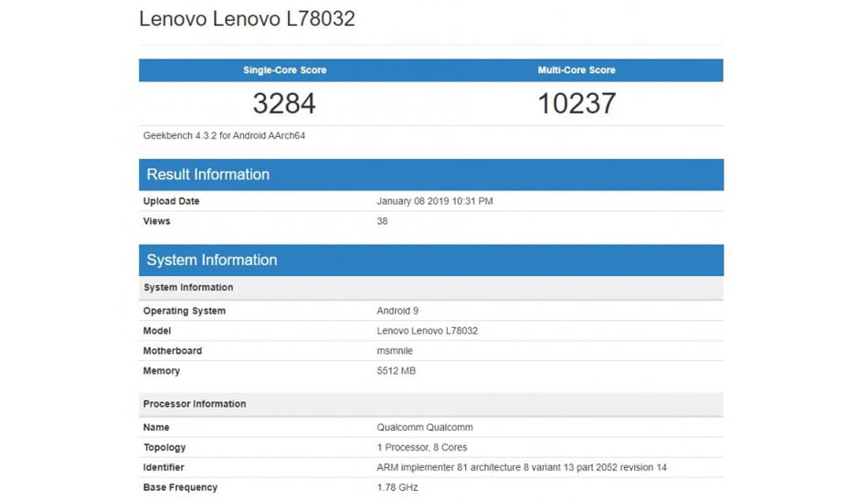Click the Topology label
868x501 pixels.
click(164, 447)
